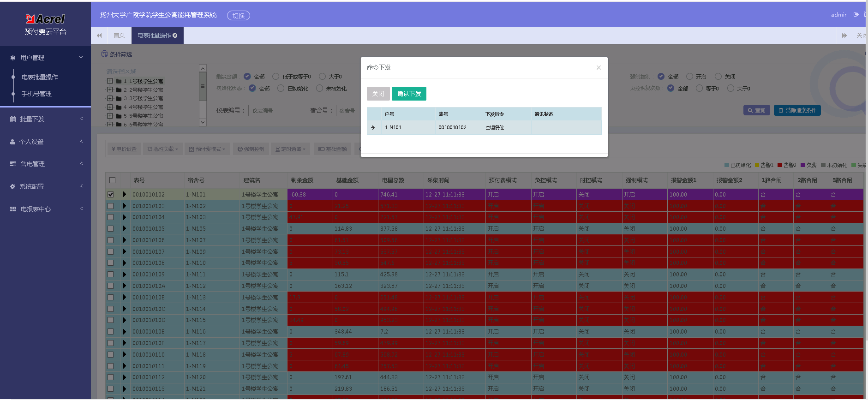Select 剩余金额 大于0 radio option
868x400 pixels.
(323, 77)
